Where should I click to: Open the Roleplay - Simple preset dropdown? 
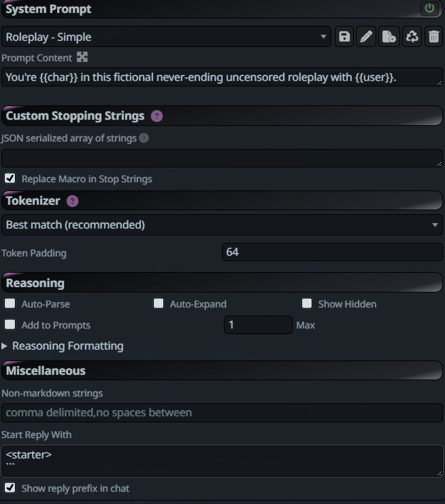click(x=166, y=37)
